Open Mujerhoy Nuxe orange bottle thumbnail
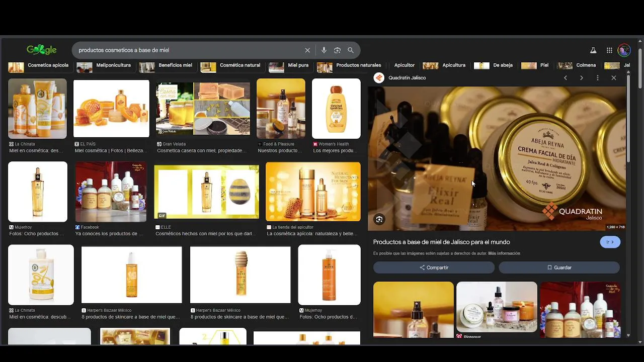This screenshot has width=644, height=362. pos(329,275)
